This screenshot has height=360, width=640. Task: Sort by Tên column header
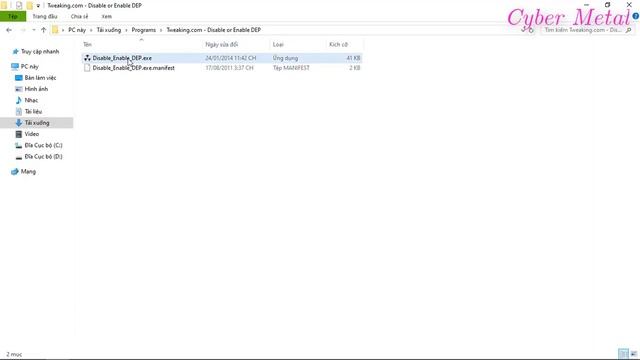pyautogui.click(x=87, y=44)
